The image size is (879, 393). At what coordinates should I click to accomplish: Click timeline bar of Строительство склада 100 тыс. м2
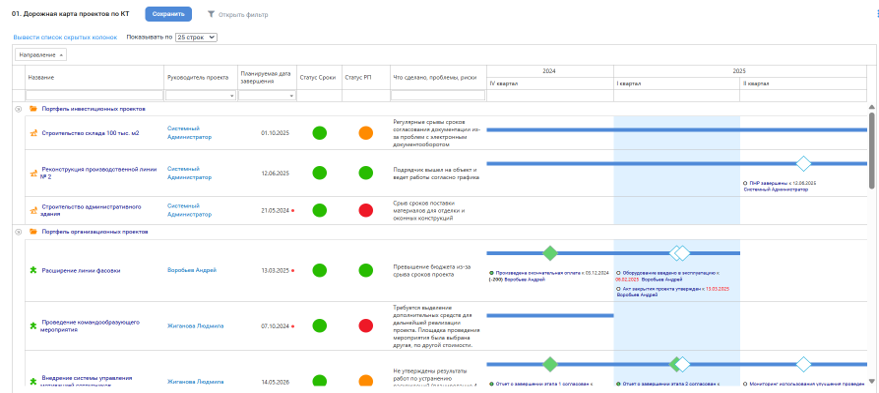(x=677, y=130)
